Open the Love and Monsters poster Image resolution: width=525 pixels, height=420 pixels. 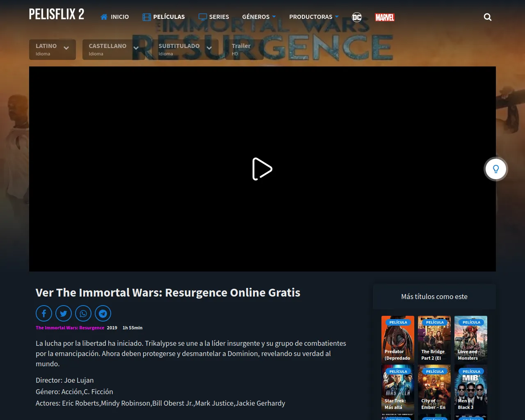(x=471, y=340)
